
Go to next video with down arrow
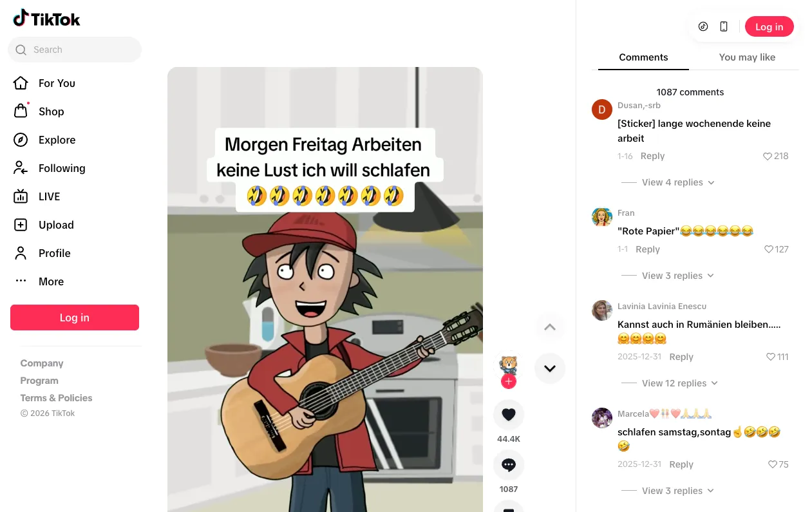coord(550,368)
